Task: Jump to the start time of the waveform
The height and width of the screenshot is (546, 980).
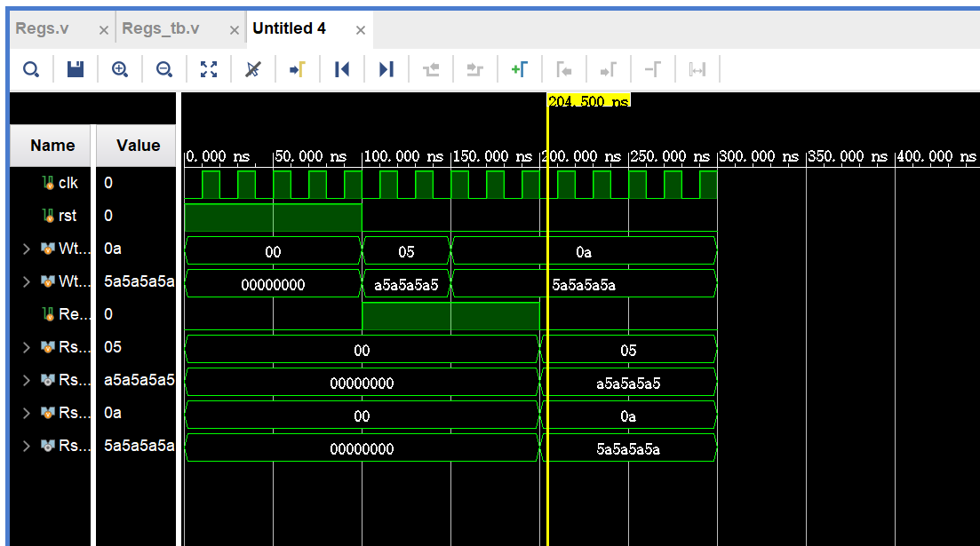Action: point(342,69)
